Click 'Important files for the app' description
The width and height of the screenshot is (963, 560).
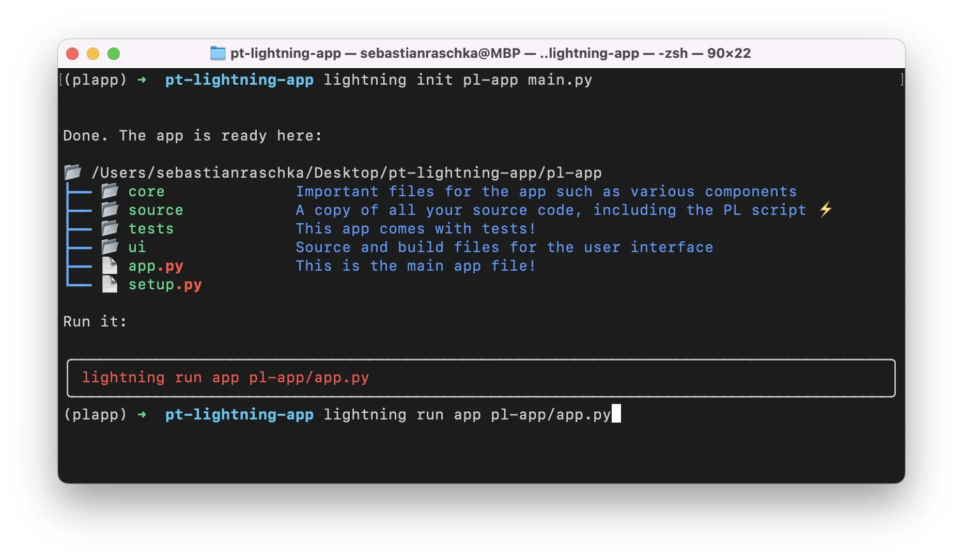(546, 192)
